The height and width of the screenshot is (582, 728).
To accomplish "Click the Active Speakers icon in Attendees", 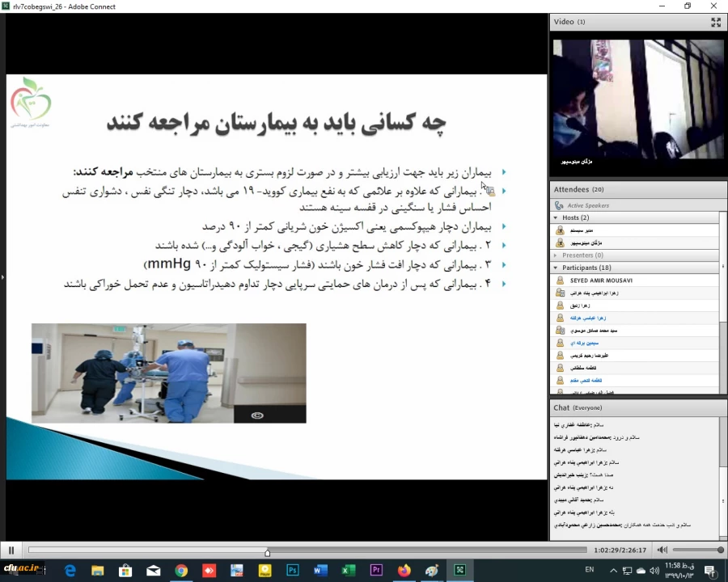I will pyautogui.click(x=558, y=205).
